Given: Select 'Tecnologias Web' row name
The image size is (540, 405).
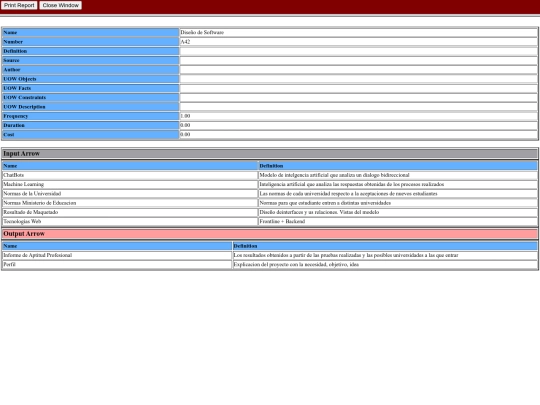Looking at the screenshot, I should pyautogui.click(x=22, y=222).
